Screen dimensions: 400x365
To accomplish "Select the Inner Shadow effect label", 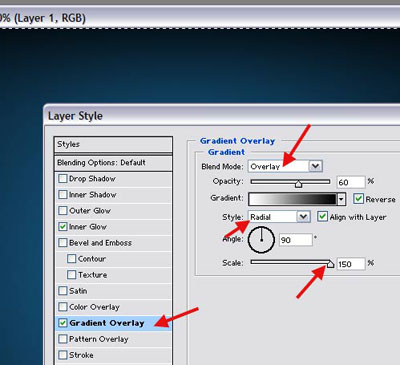I will (93, 195).
